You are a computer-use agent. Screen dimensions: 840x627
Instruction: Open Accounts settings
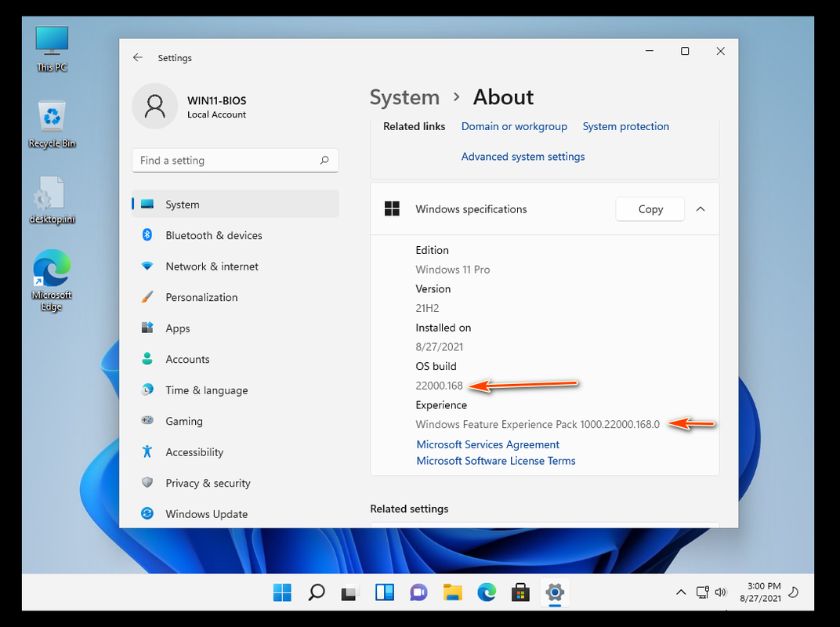(x=235, y=359)
